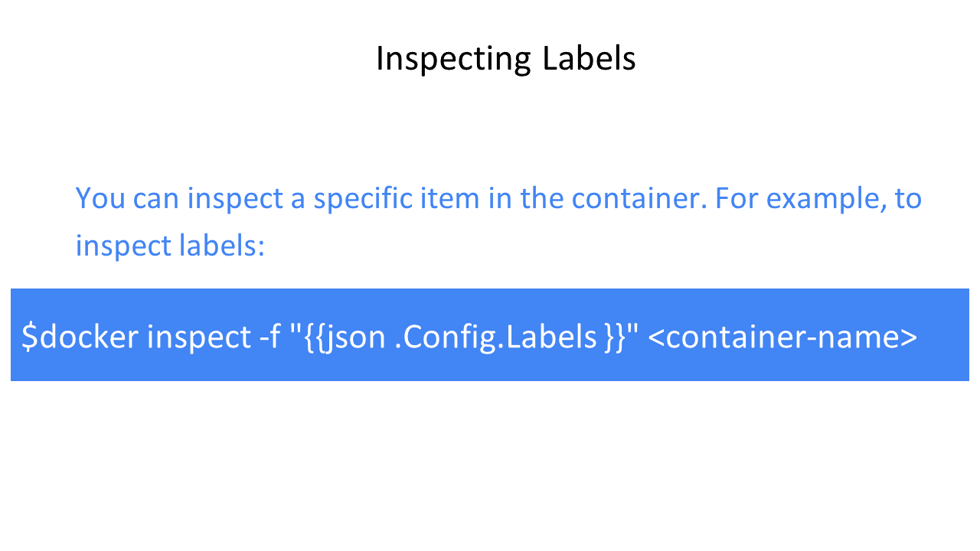Click the word "to" ending the first line
This screenshot has height=551, width=980.
pyautogui.click(x=908, y=199)
